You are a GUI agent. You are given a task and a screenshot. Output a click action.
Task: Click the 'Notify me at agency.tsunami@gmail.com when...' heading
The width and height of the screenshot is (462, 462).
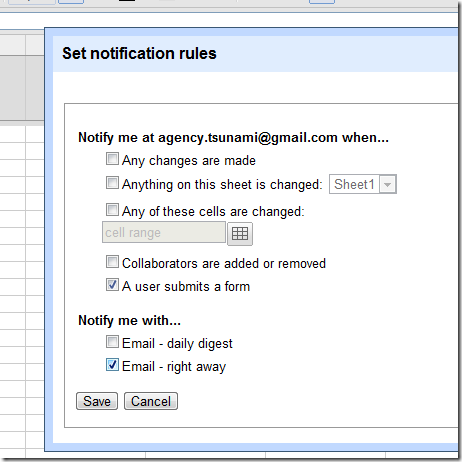233,137
